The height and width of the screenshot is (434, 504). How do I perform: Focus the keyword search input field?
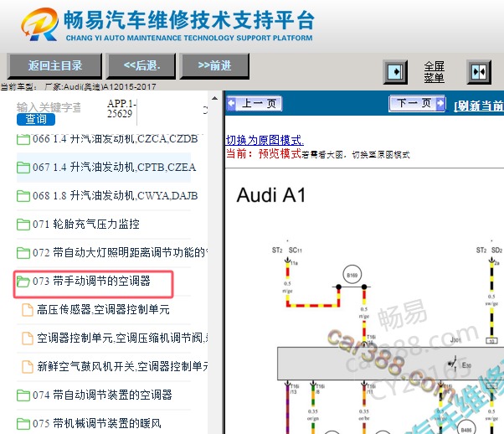[49, 107]
